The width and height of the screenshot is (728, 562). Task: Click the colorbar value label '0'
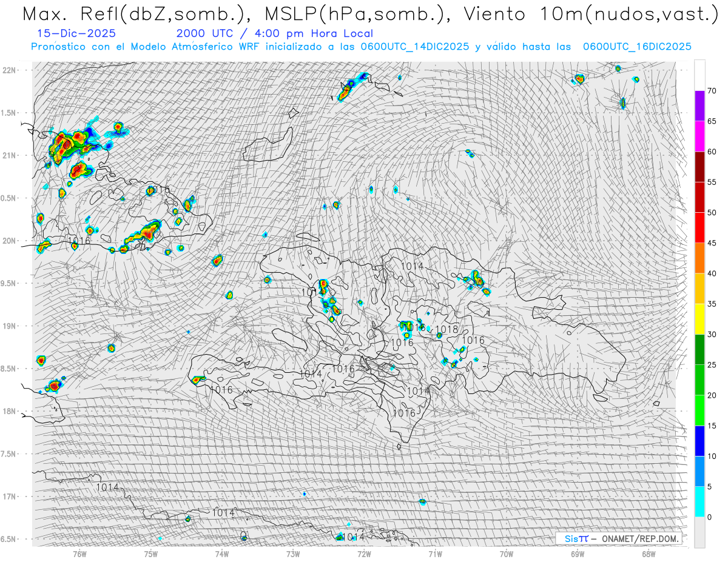pyautogui.click(x=709, y=517)
